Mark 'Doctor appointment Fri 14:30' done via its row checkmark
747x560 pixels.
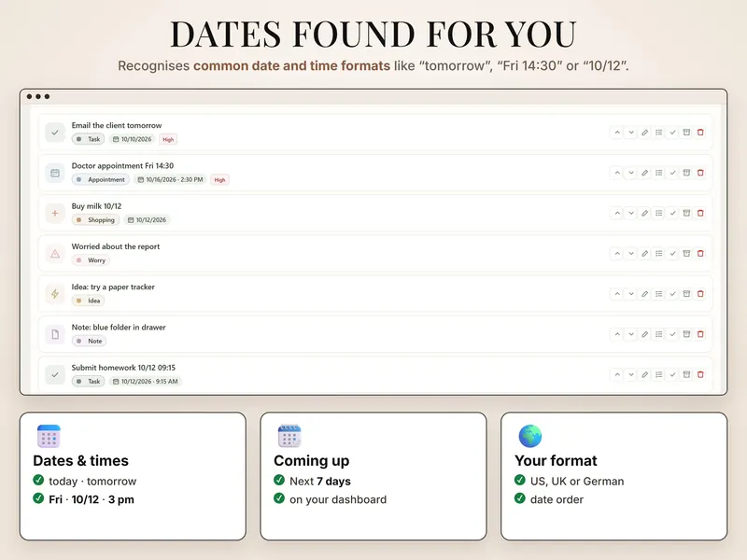(x=672, y=173)
